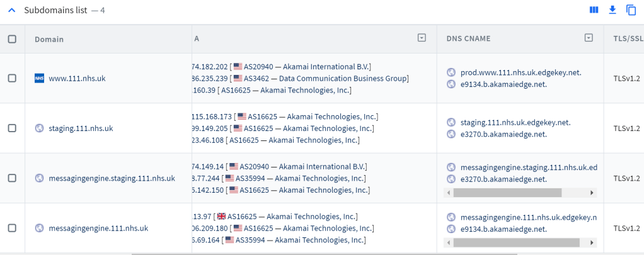This screenshot has width=644, height=255.
Task: Click globe icon beside e9134.b.akamaiedge.net in first row
Action: 451,84
